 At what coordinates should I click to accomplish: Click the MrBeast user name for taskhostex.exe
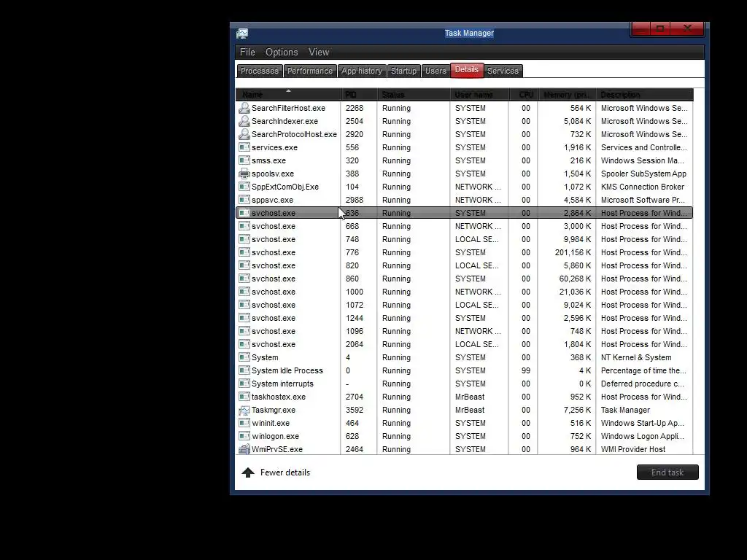(470, 397)
